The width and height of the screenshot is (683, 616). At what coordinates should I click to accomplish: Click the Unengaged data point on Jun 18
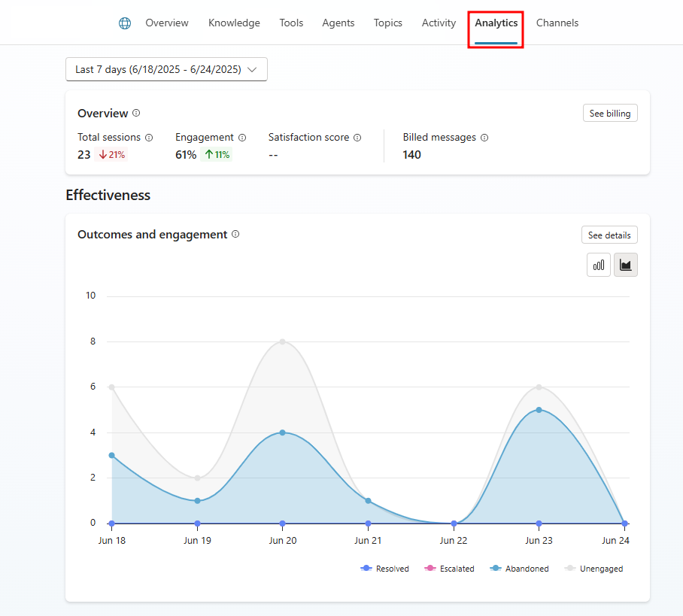[x=112, y=387]
